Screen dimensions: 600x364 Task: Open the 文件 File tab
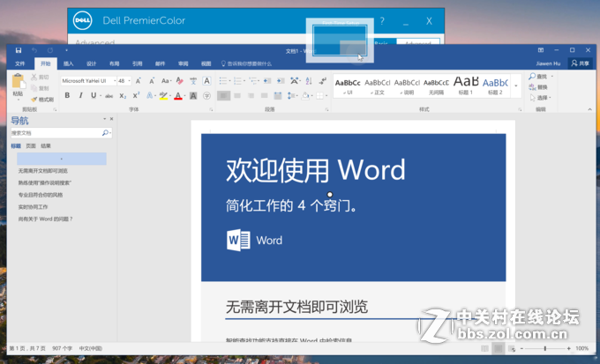coord(20,63)
